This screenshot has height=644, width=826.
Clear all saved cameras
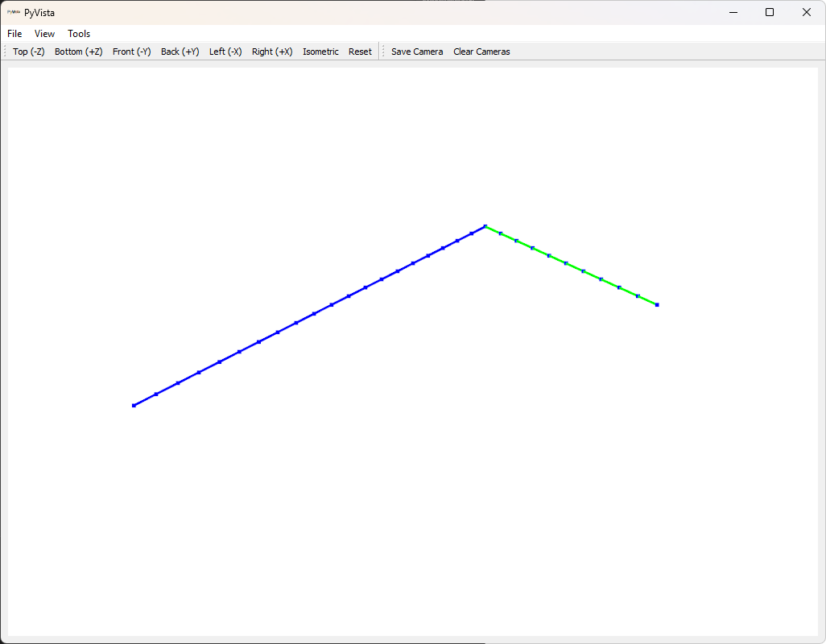[x=481, y=51]
